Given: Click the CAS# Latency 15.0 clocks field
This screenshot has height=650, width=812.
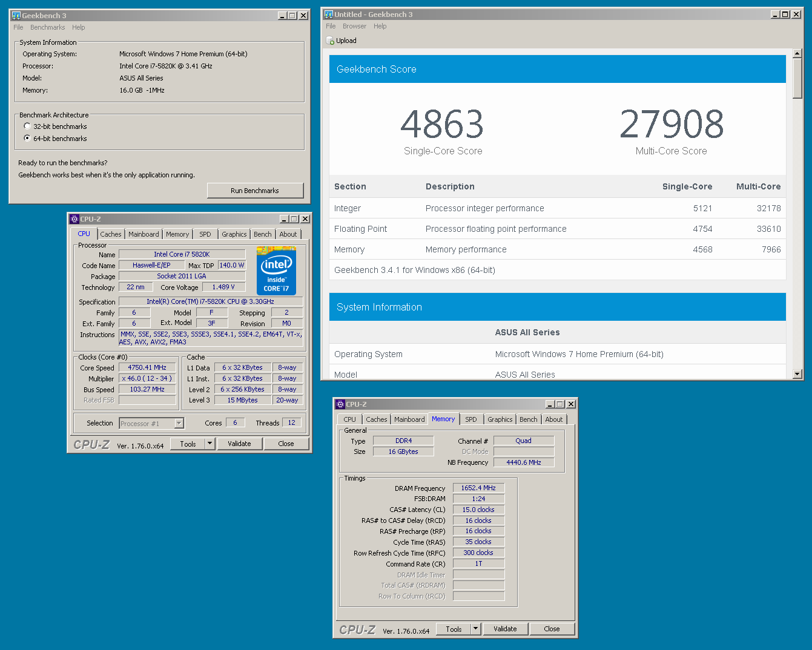Looking at the screenshot, I should click(x=478, y=510).
